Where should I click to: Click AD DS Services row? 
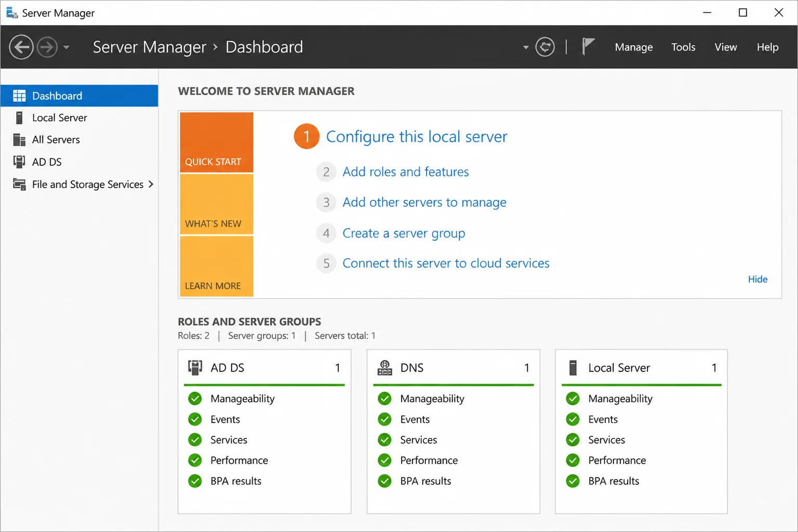coord(264,440)
